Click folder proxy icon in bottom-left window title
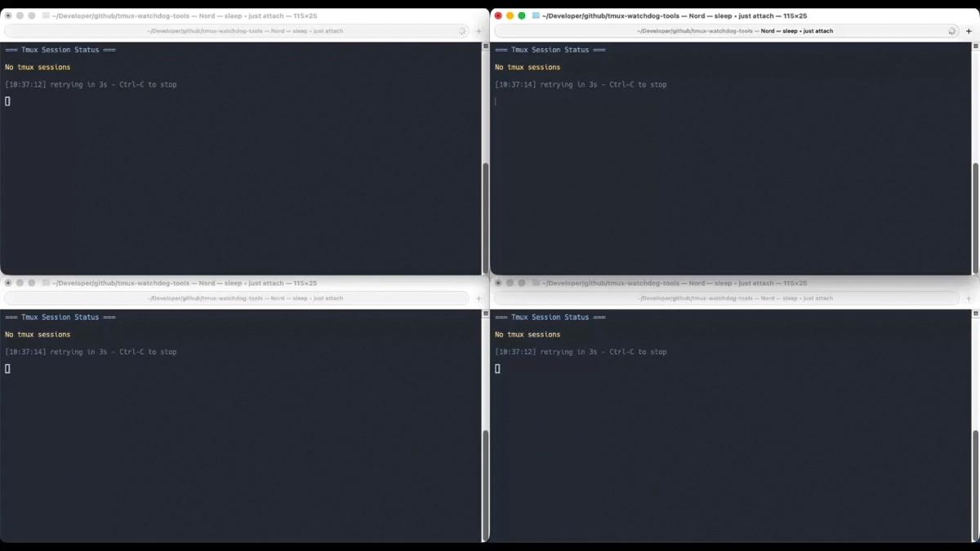Viewport: 980px width, 551px height. (46, 283)
